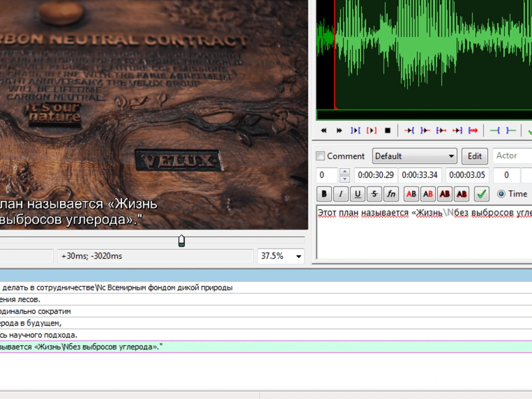Image resolution: width=532 pixels, height=399 pixels.
Task: Click the audio horizontal scrollbar
Action: click(424, 115)
